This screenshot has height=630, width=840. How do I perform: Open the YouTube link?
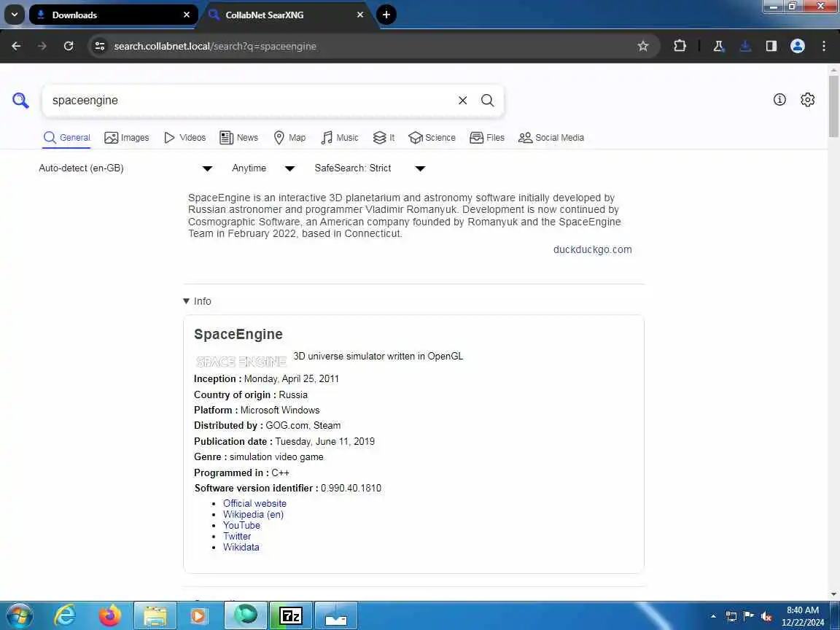coord(241,526)
